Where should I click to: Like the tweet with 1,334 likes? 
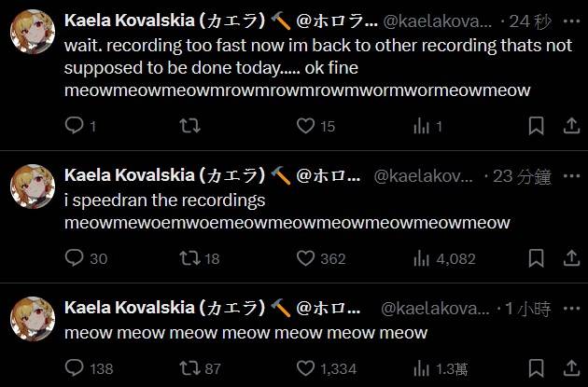tap(304, 368)
